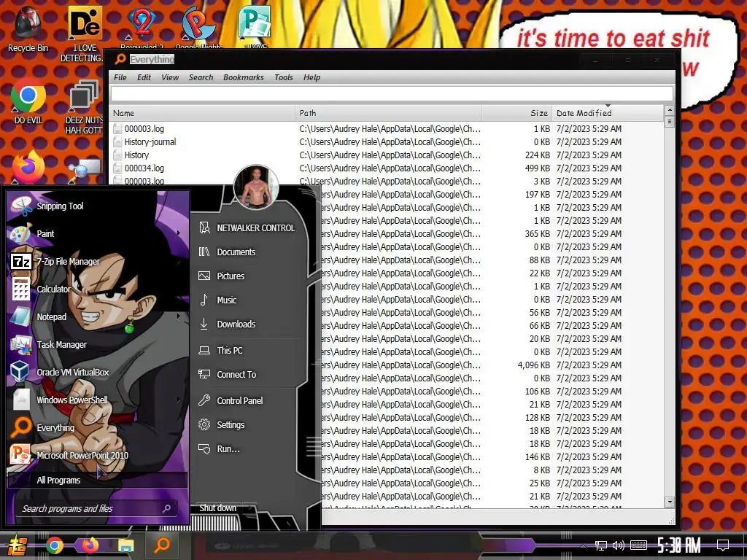Click scroll down arrow in results list
Image resolution: width=747 pixels, height=560 pixels.
(x=670, y=502)
